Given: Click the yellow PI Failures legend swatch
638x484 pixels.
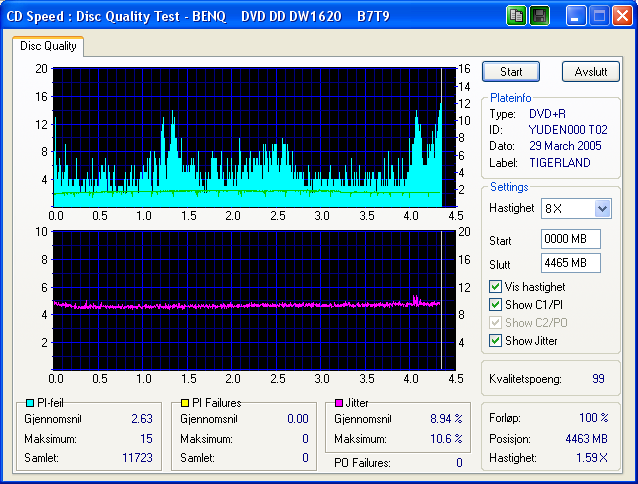Looking at the screenshot, I should tap(185, 403).
